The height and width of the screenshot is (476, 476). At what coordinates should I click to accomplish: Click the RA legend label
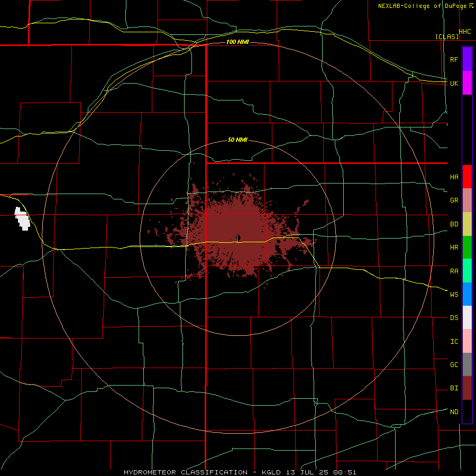coord(454,271)
